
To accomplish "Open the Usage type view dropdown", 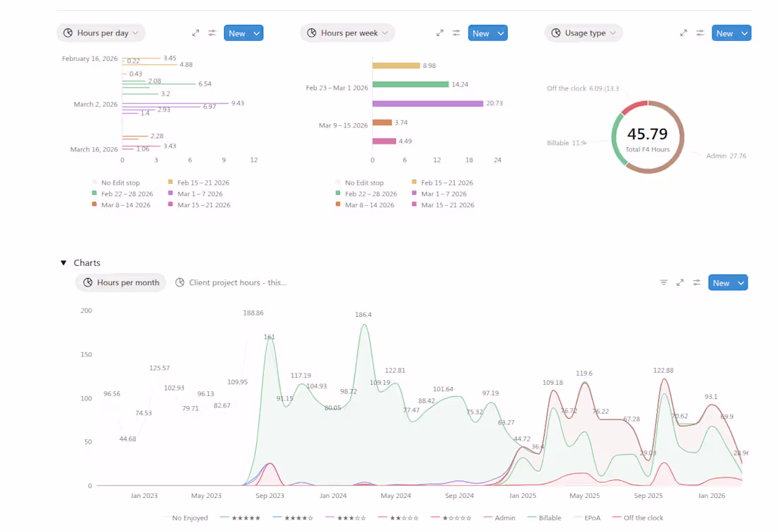I will pos(583,33).
